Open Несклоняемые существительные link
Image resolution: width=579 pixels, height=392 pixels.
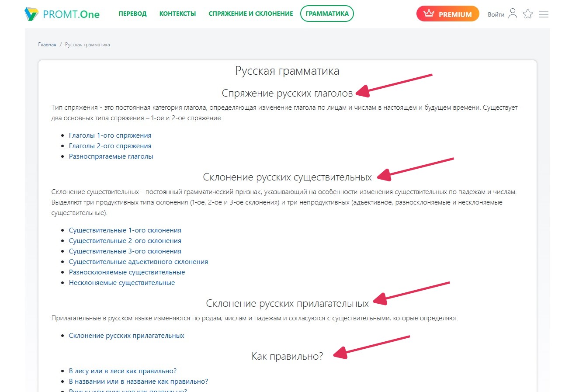pos(122,283)
